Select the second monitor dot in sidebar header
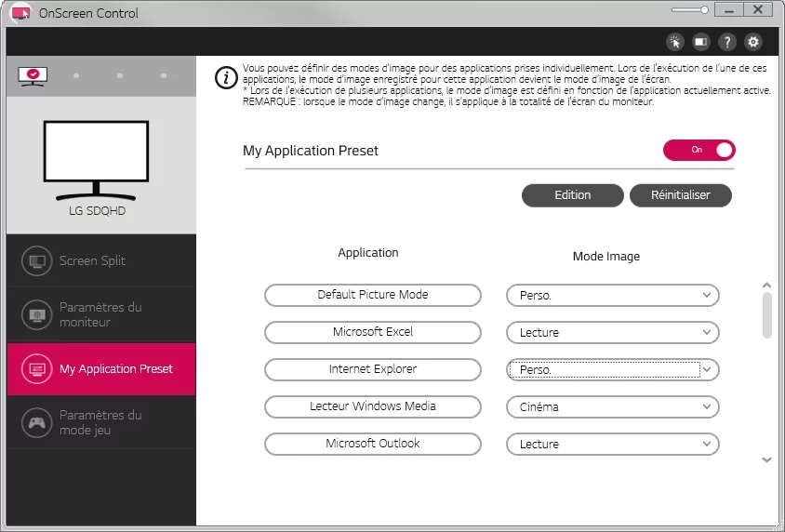 (x=76, y=76)
